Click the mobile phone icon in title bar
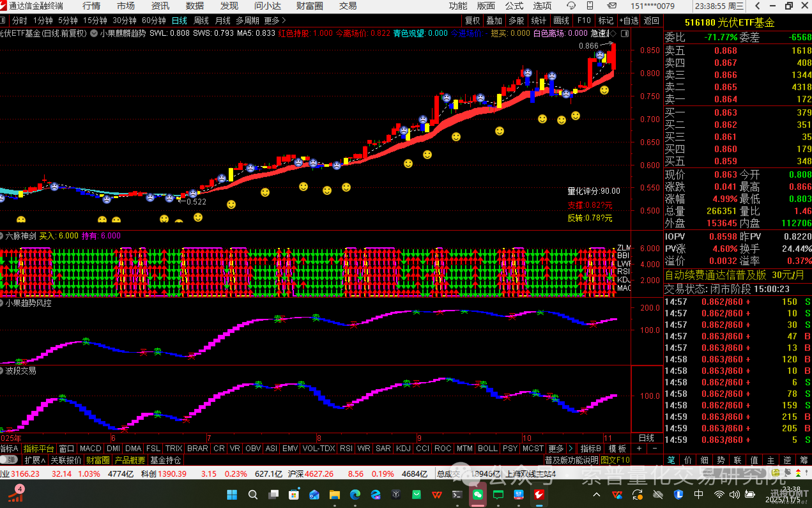Viewport: 812px width, 508px height. coord(590,5)
